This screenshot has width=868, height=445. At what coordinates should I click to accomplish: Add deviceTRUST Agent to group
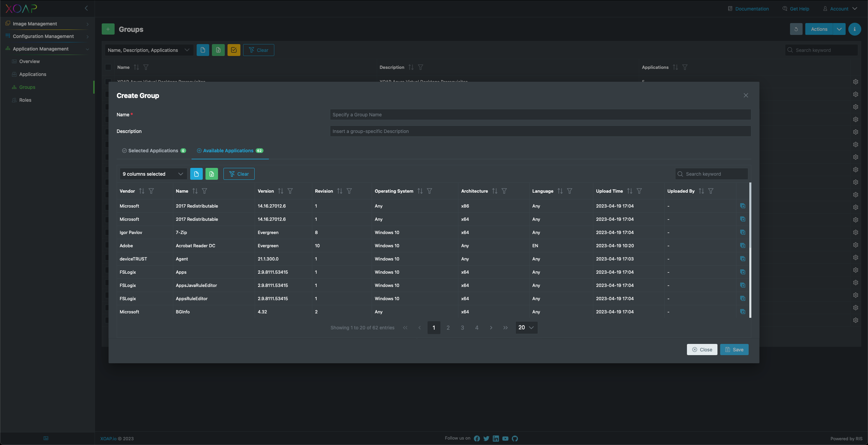tap(743, 259)
